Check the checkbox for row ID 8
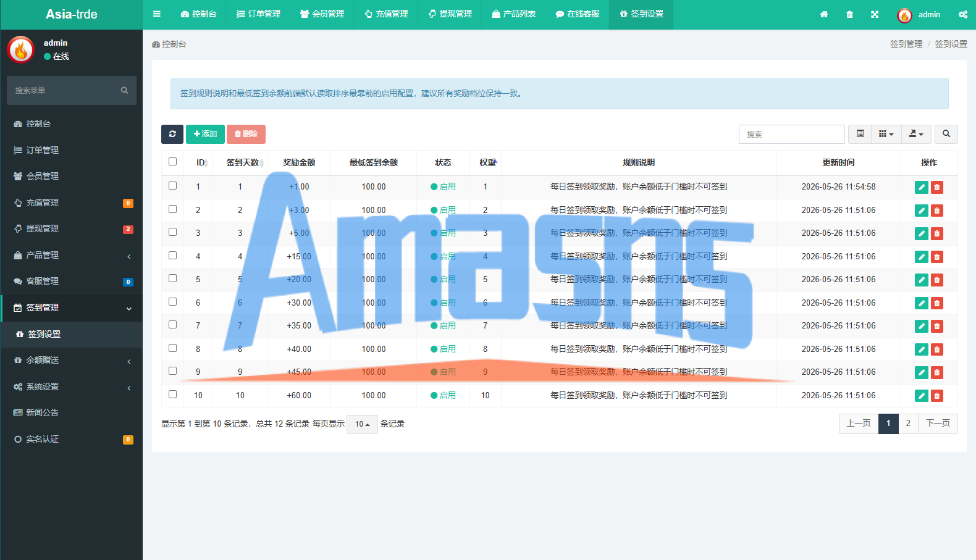The width and height of the screenshot is (976, 560). [x=172, y=348]
